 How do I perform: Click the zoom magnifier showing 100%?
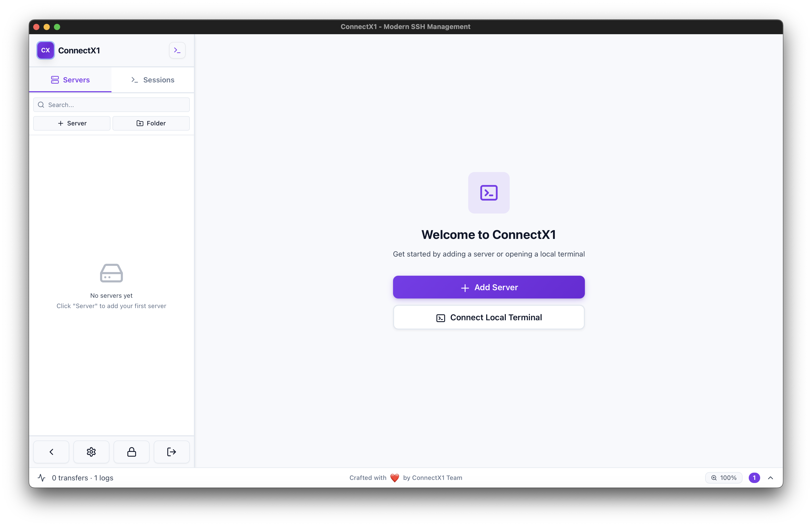(723, 478)
